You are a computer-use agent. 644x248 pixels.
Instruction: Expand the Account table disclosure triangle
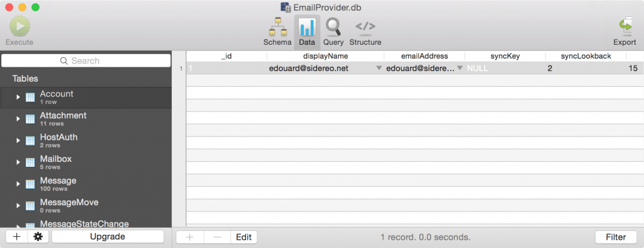(18, 97)
